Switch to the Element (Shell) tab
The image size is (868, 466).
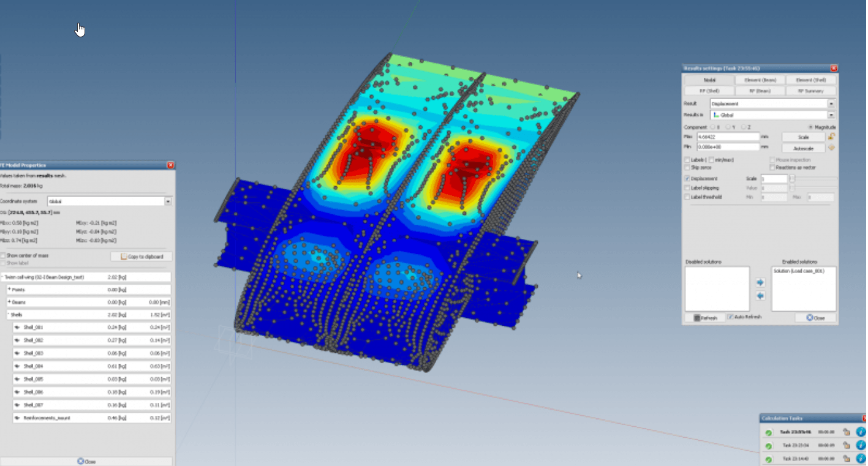pos(811,80)
